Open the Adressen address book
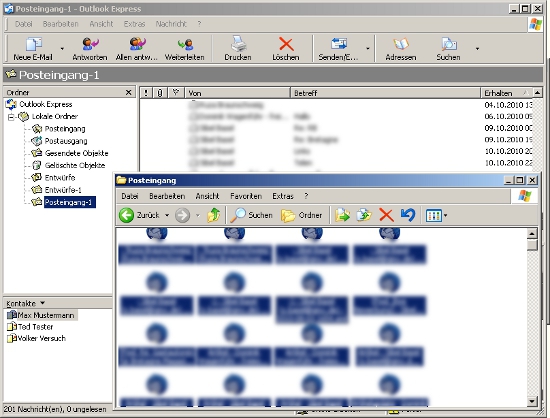 (x=401, y=48)
